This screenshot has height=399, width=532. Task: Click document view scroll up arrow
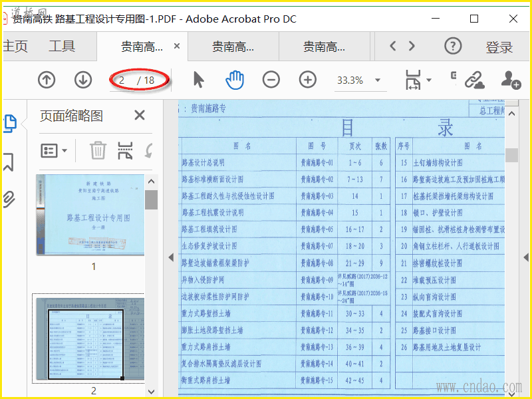tap(511, 114)
